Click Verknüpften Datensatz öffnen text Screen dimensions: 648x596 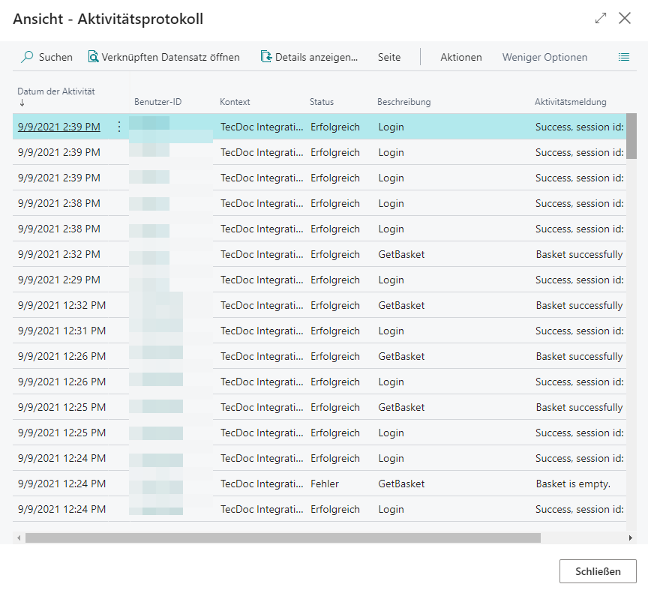[170, 57]
